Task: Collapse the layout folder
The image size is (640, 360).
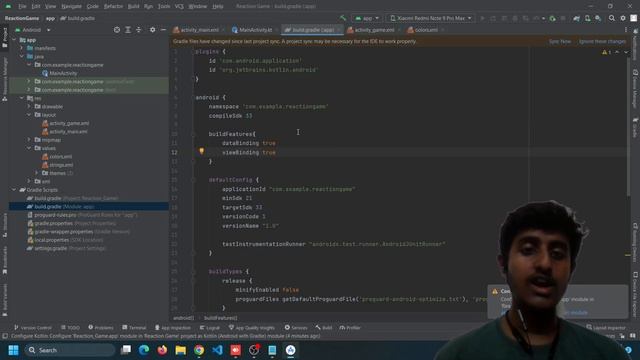Action: pos(29,115)
